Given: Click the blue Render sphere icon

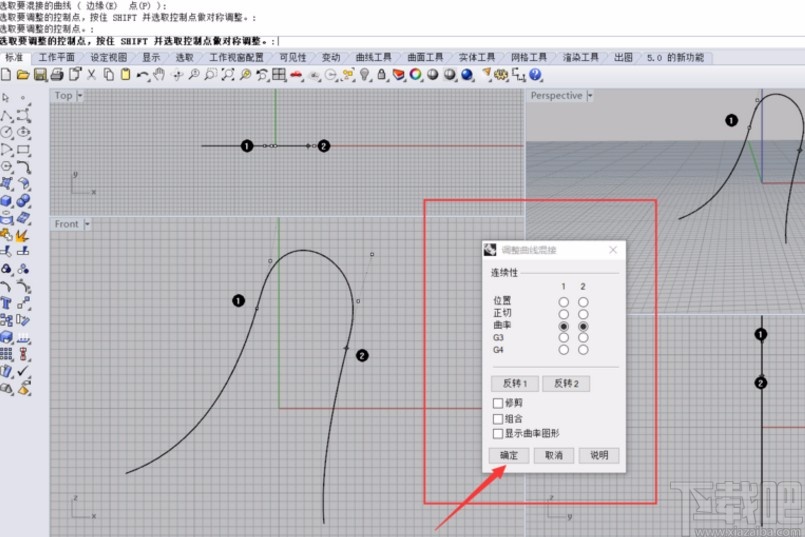Looking at the screenshot, I should pyautogui.click(x=467, y=75).
